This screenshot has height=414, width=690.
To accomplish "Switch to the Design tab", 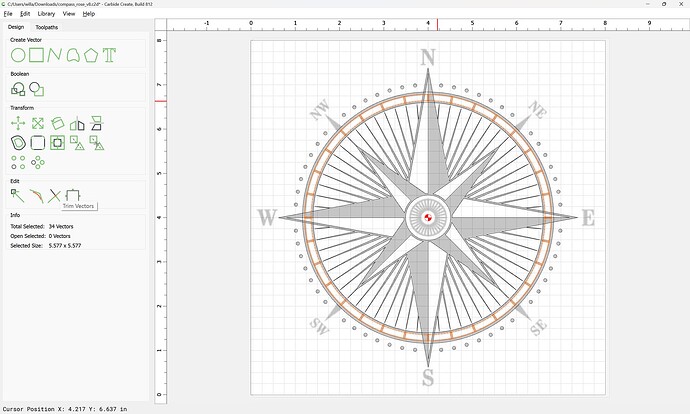I will point(16,27).
